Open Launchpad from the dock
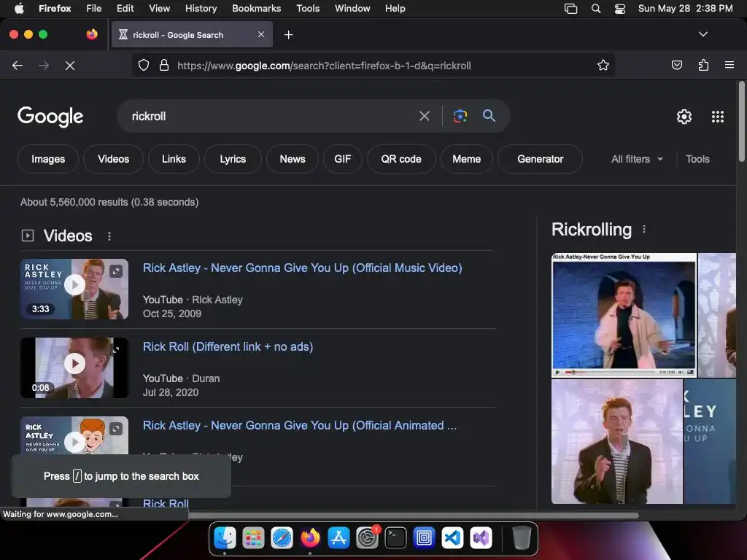 click(253, 538)
